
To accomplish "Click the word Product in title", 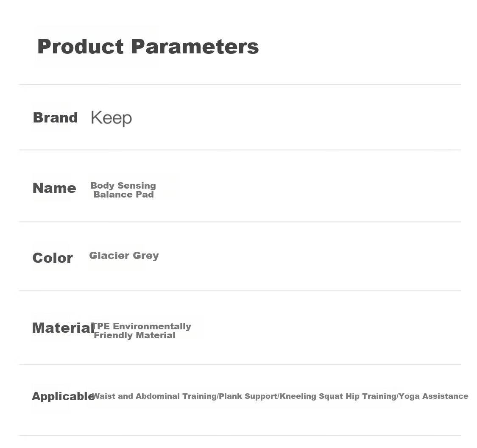I will pyautogui.click(x=81, y=47).
